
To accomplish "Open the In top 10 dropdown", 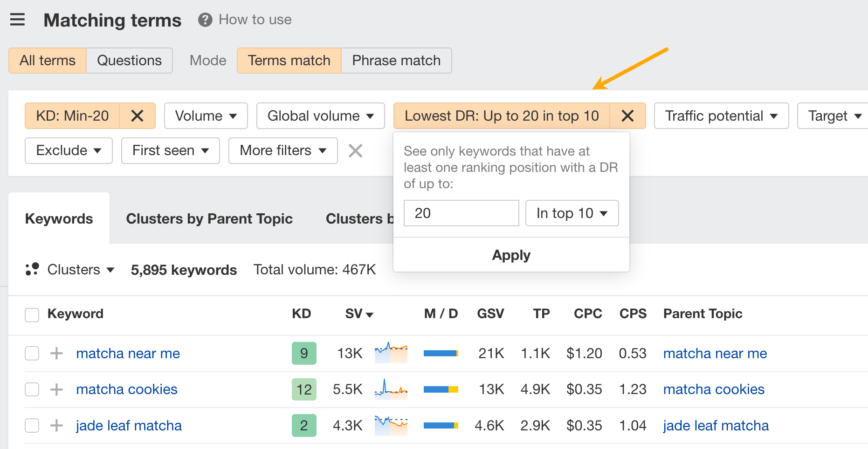I will (572, 213).
